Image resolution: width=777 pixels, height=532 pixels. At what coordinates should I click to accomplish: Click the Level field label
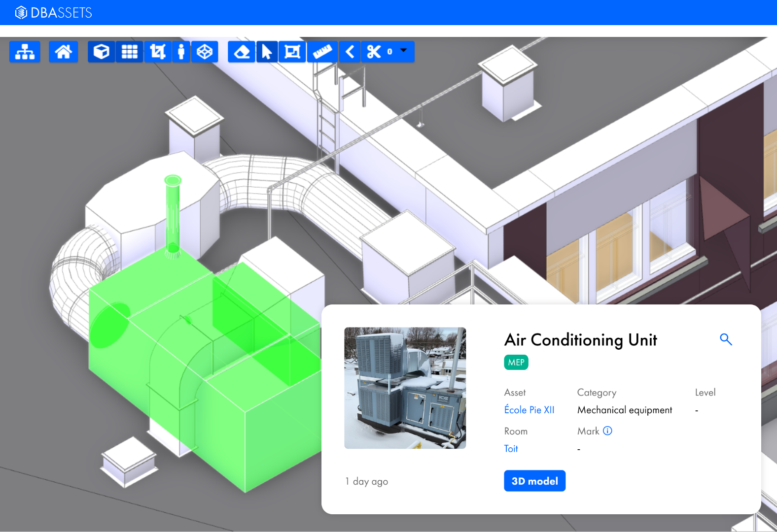point(705,393)
